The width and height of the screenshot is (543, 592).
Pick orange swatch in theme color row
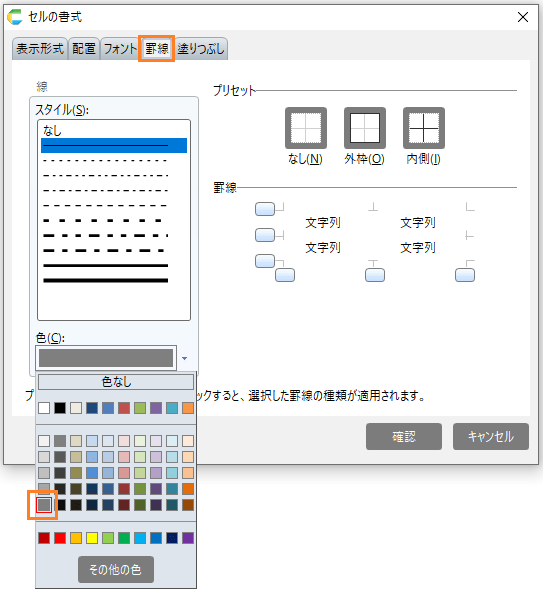click(x=188, y=408)
